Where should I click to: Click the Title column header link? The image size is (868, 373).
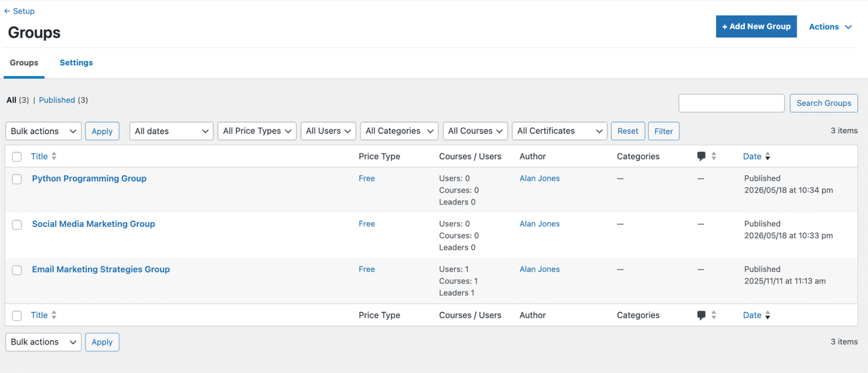pyautogui.click(x=39, y=156)
